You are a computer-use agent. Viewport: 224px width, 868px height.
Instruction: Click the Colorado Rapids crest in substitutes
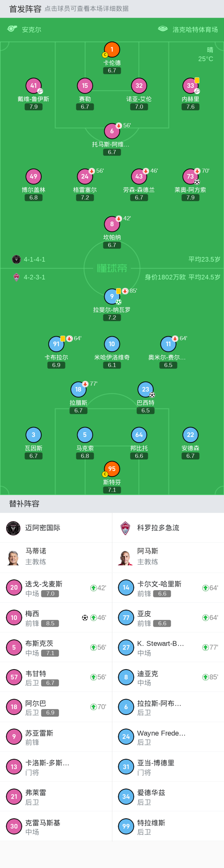(125, 528)
